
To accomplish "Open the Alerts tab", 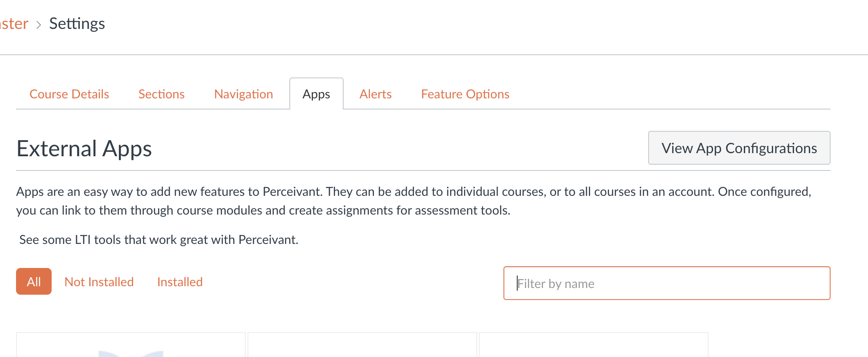I will (x=376, y=94).
